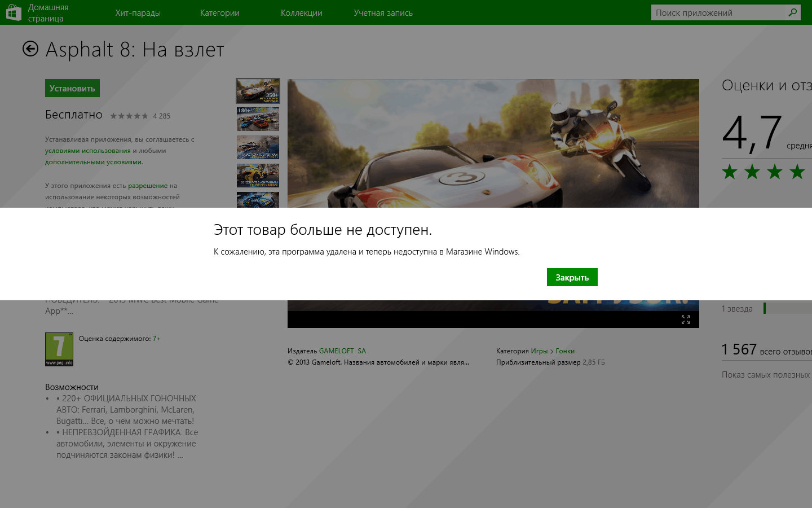Click the search magnifier icon
812x508 pixels.
click(793, 12)
